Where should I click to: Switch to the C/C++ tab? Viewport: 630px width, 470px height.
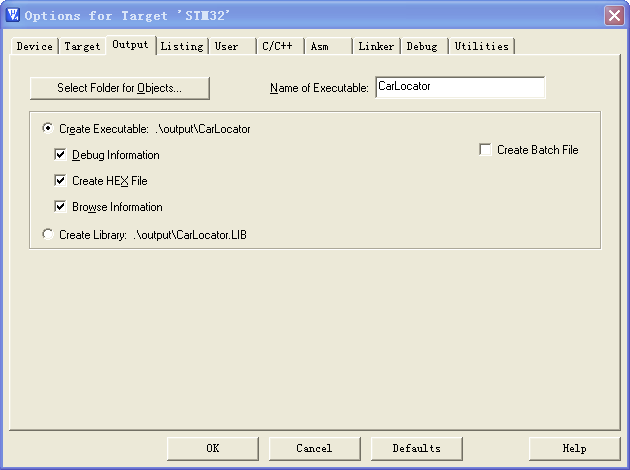tap(280, 46)
